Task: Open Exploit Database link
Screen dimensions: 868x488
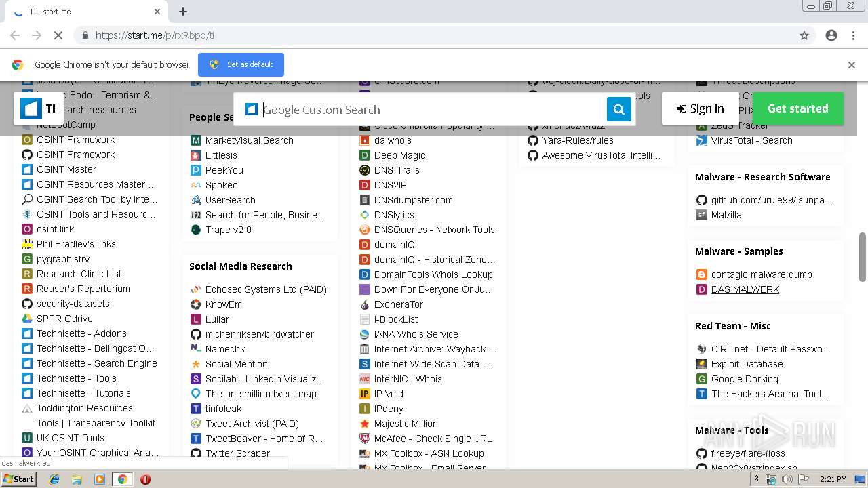Action: tap(746, 364)
